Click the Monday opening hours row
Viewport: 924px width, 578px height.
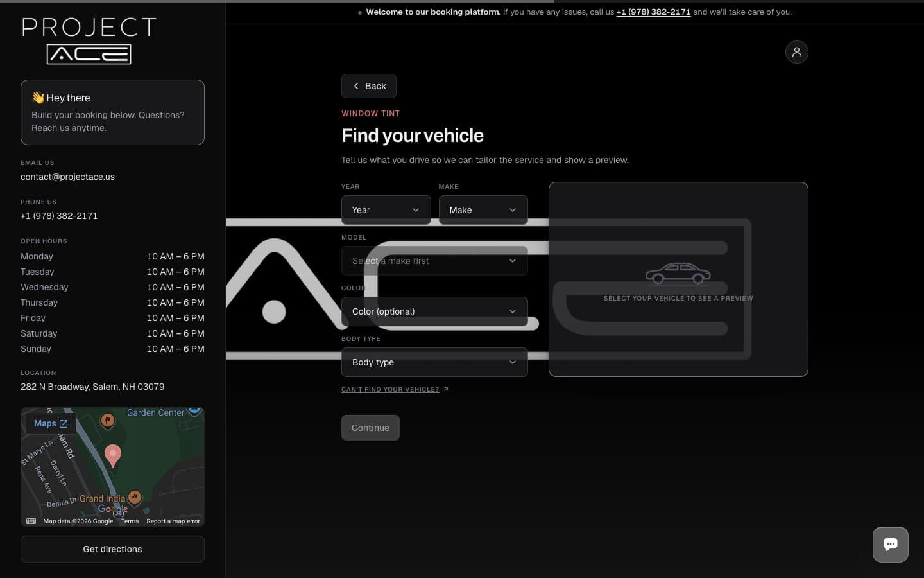(112, 256)
